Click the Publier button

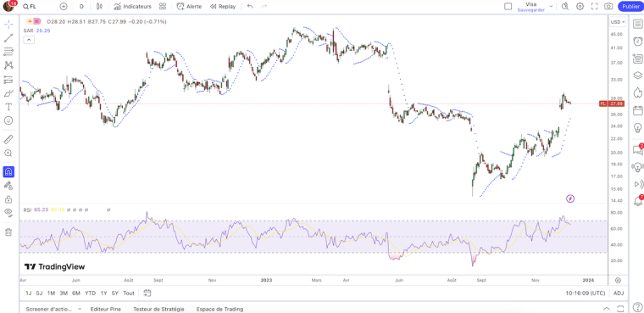[x=630, y=6]
